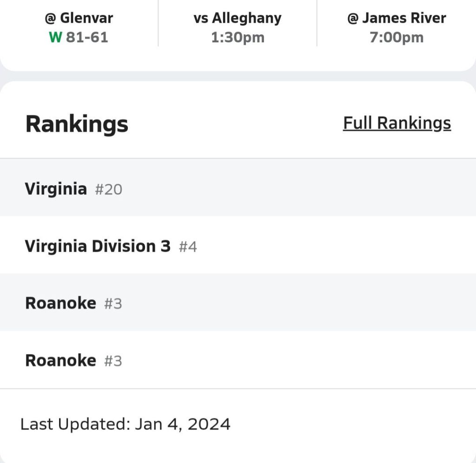Click the green W result indicator
Image resolution: width=476 pixels, height=463 pixels.
point(55,37)
